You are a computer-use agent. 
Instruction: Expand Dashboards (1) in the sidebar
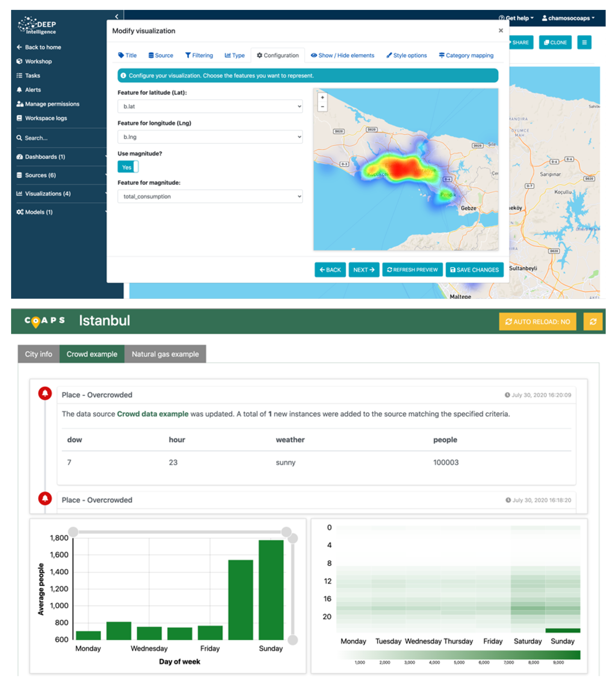[x=45, y=157]
